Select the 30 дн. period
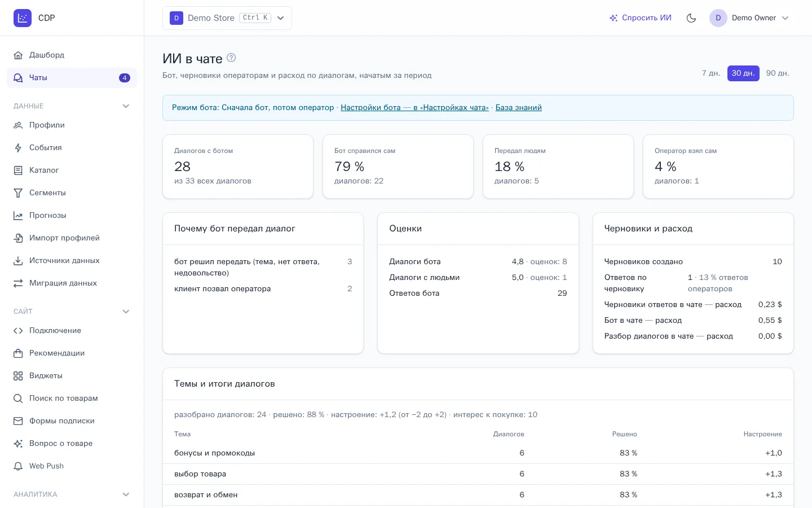Image resolution: width=812 pixels, height=508 pixels. pos(743,73)
